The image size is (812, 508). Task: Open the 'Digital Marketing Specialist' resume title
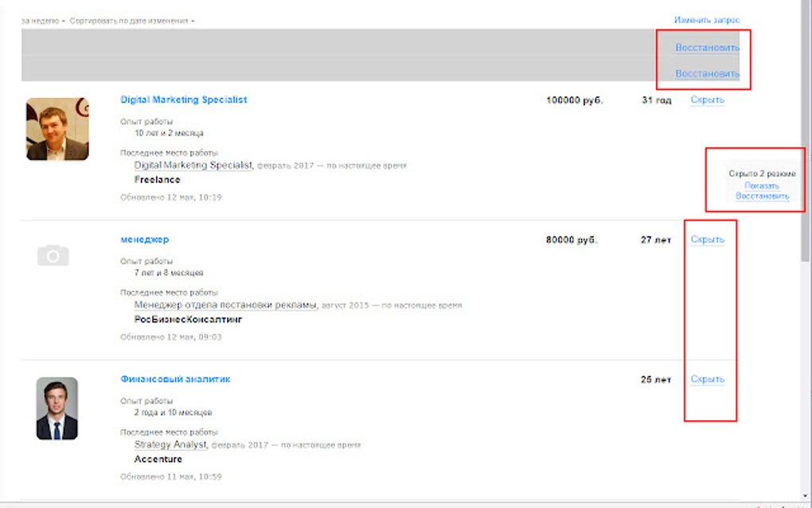click(183, 100)
